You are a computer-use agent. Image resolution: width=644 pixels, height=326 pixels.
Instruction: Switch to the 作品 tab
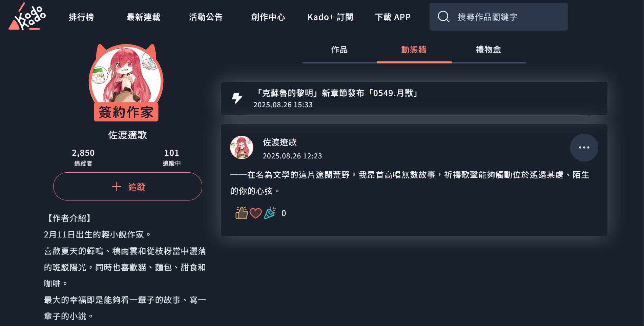click(339, 50)
